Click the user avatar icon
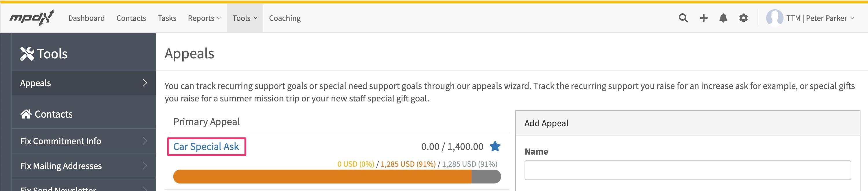 [774, 18]
